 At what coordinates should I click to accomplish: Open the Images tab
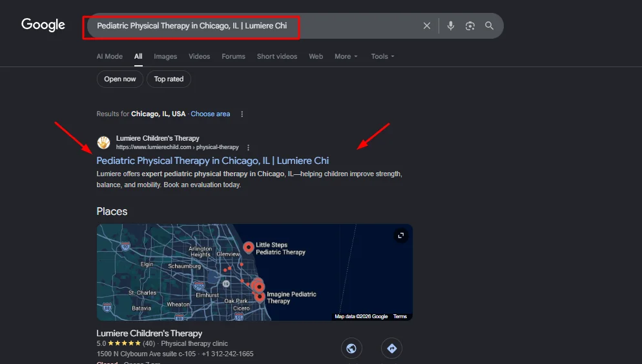pos(165,56)
